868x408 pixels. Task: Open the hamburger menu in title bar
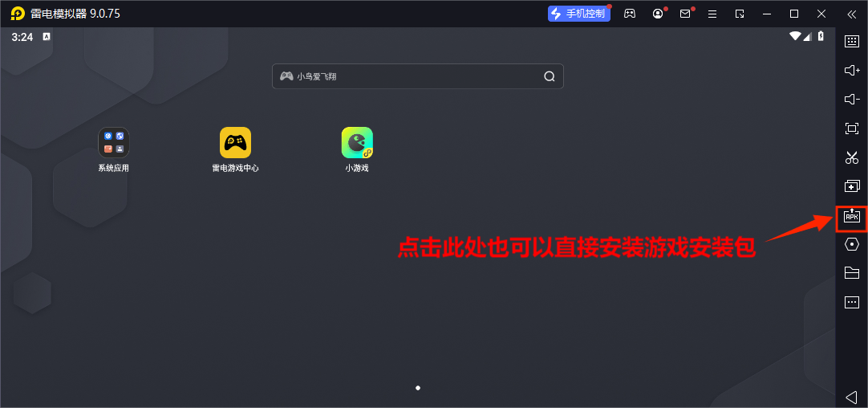(x=712, y=14)
